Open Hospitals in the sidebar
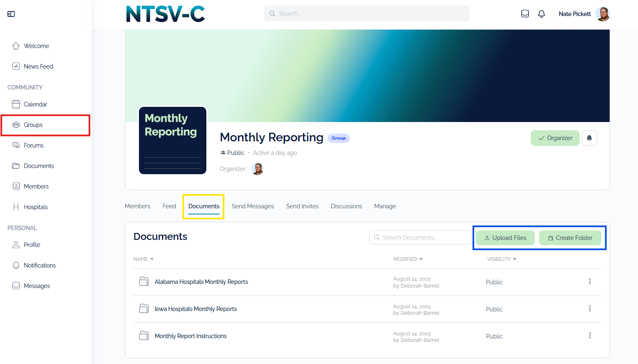Image resolution: width=638 pixels, height=364 pixels. (35, 207)
